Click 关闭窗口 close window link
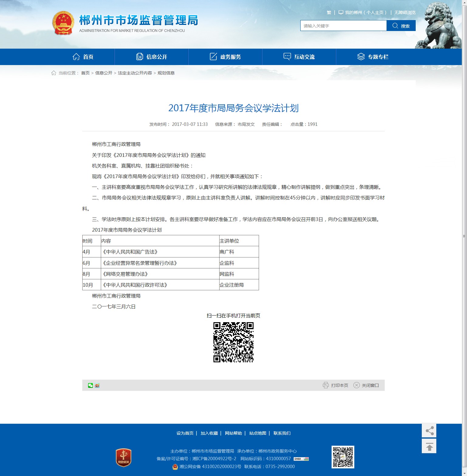The width and height of the screenshot is (467, 476). point(370,385)
